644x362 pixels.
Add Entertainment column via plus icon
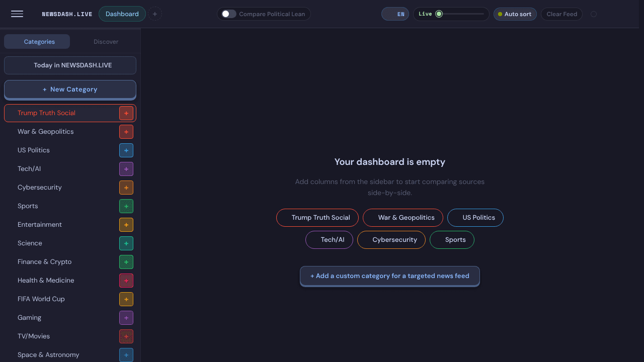click(x=126, y=225)
